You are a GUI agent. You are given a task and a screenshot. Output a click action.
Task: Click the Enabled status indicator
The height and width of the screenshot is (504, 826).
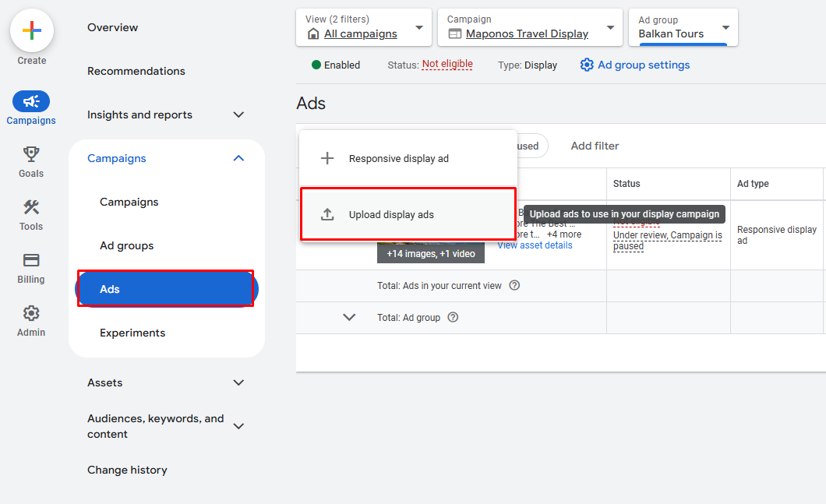click(336, 65)
